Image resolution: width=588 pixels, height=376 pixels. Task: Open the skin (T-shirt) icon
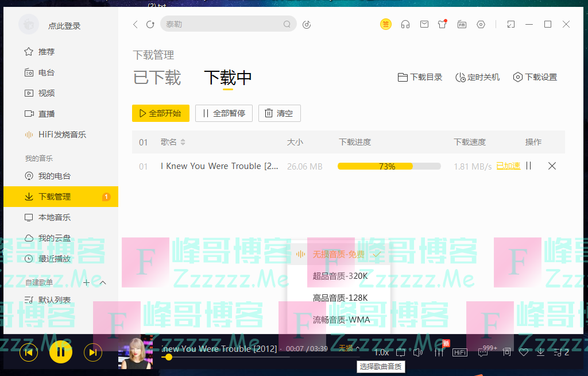point(442,24)
